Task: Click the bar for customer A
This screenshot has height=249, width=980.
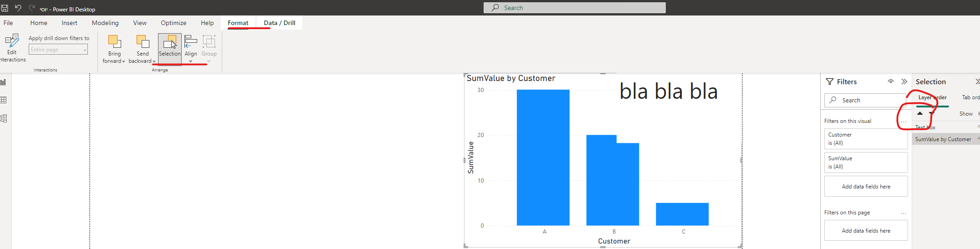Action: pyautogui.click(x=543, y=158)
